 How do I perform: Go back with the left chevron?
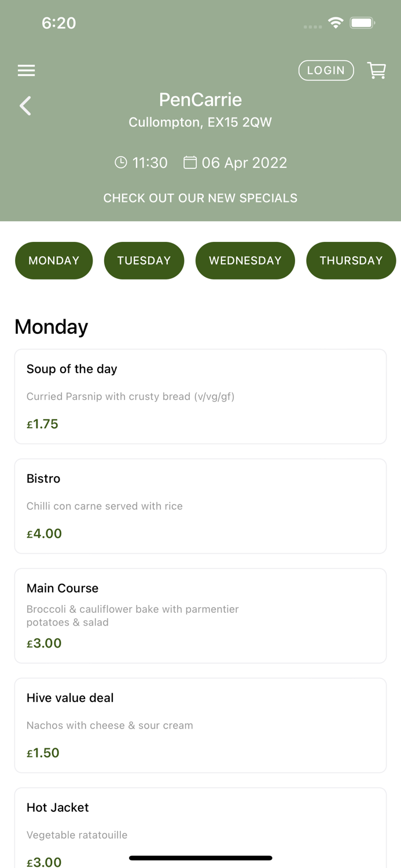pos(25,106)
